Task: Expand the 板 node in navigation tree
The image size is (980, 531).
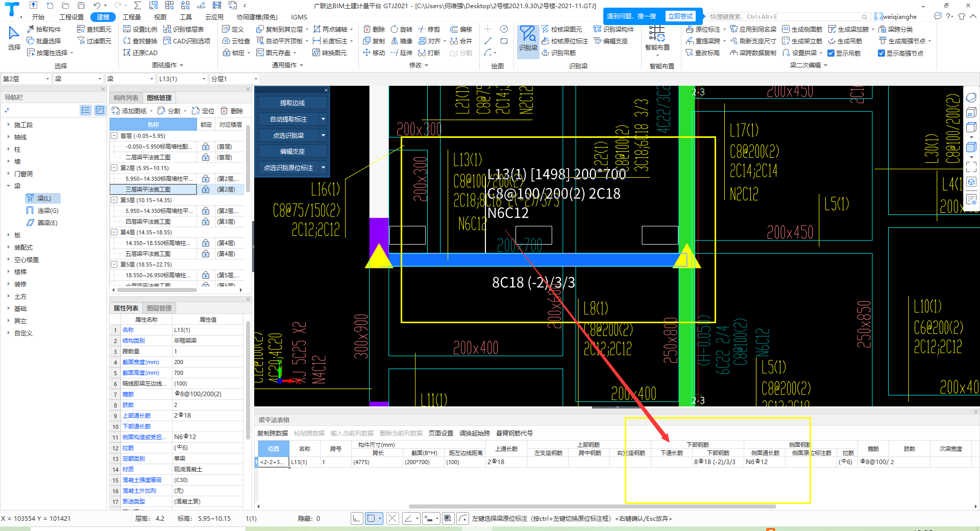Action: pyautogui.click(x=9, y=235)
